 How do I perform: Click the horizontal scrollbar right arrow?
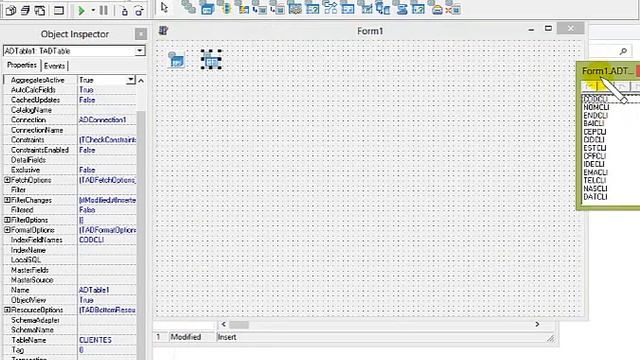tap(537, 324)
